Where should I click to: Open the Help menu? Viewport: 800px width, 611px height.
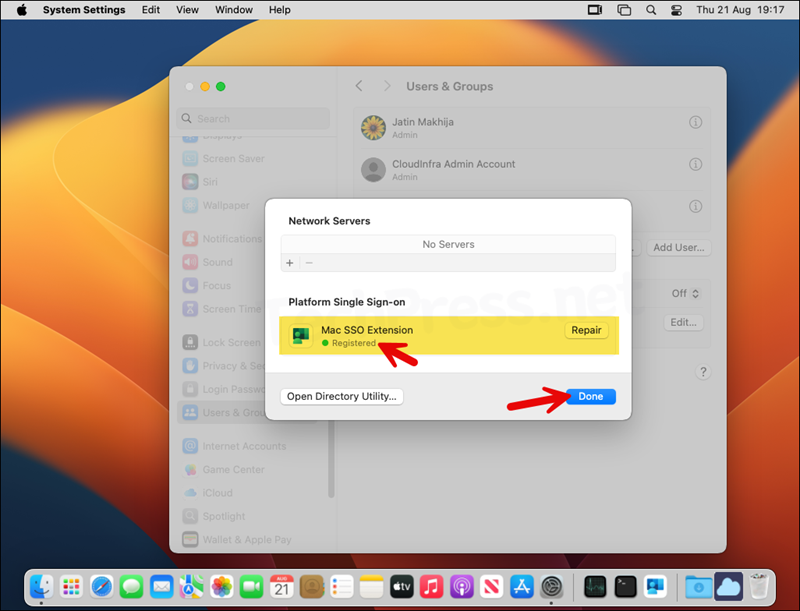tap(280, 10)
